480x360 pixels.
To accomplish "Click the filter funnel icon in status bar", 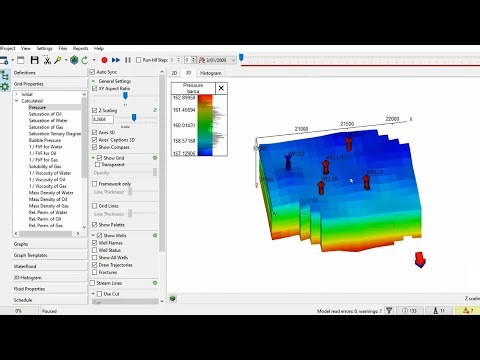I will pos(389,311).
